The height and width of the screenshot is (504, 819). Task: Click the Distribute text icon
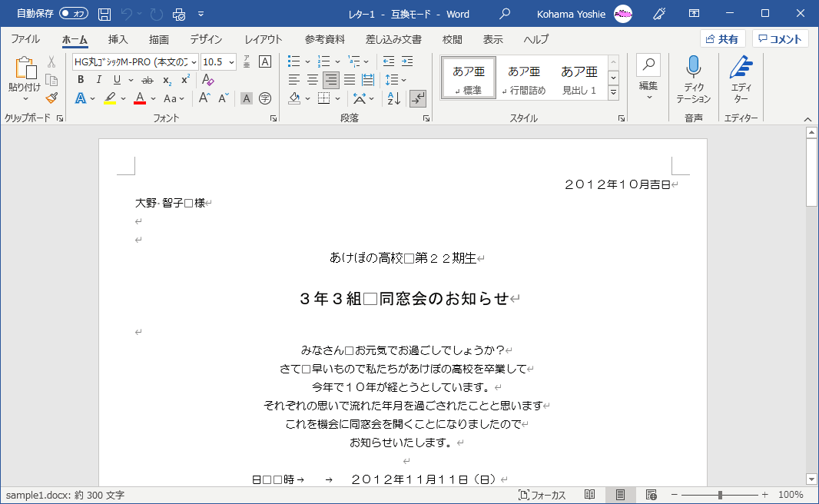(368, 80)
